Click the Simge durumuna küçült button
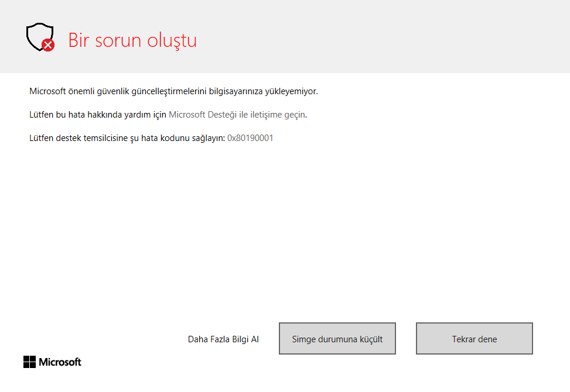Image resolution: width=570 pixels, height=392 pixels. coord(337,339)
